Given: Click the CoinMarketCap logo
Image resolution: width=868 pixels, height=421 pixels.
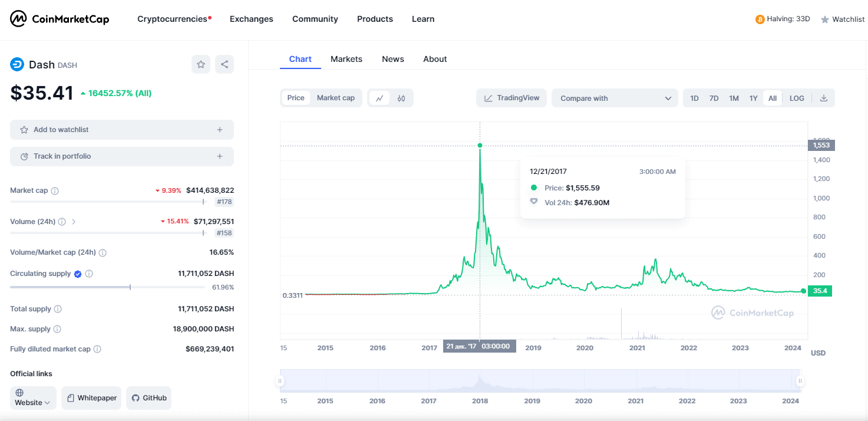Looking at the screenshot, I should pyautogui.click(x=60, y=19).
